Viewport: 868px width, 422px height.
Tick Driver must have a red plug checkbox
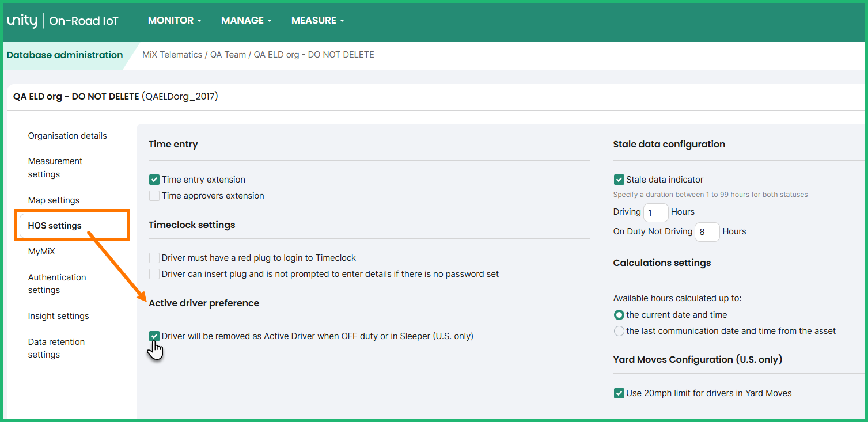click(x=154, y=258)
